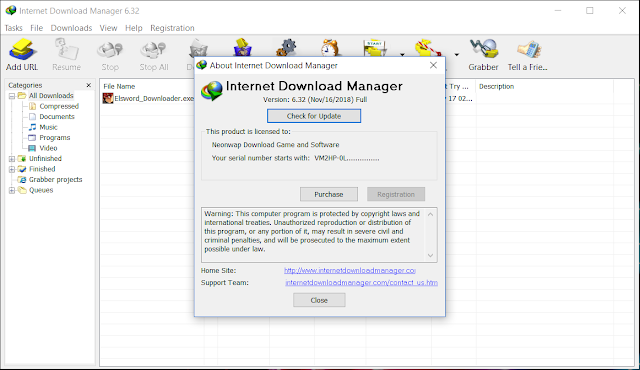Open the Home Site link

[350, 270]
